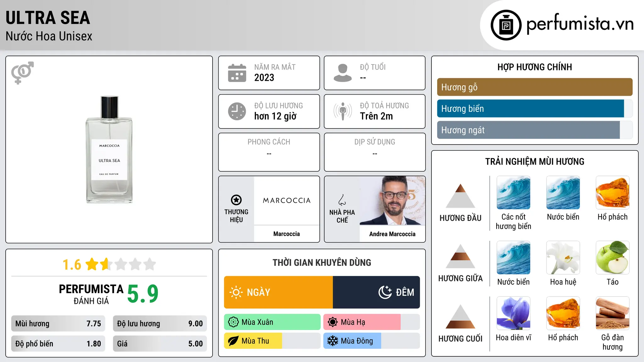The image size is (644, 362).
Task: Click the HỢP HƯƠNG CHÍNH heading
Action: pos(535,67)
